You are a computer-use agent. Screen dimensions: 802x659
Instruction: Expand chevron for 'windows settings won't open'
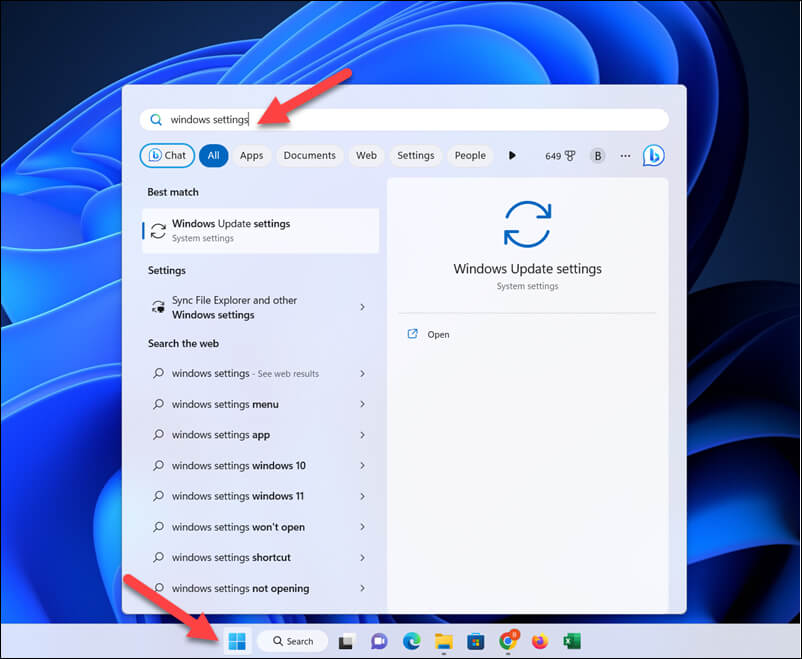362,527
